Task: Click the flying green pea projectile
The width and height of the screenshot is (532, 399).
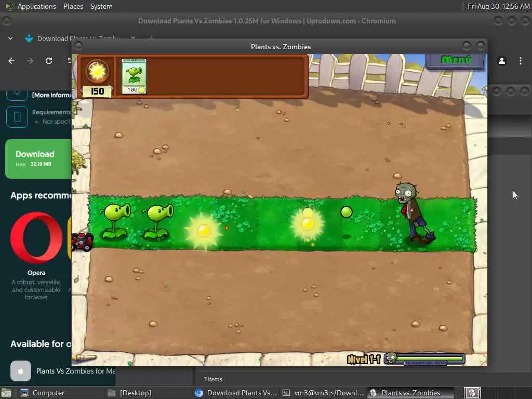Action: point(347,212)
